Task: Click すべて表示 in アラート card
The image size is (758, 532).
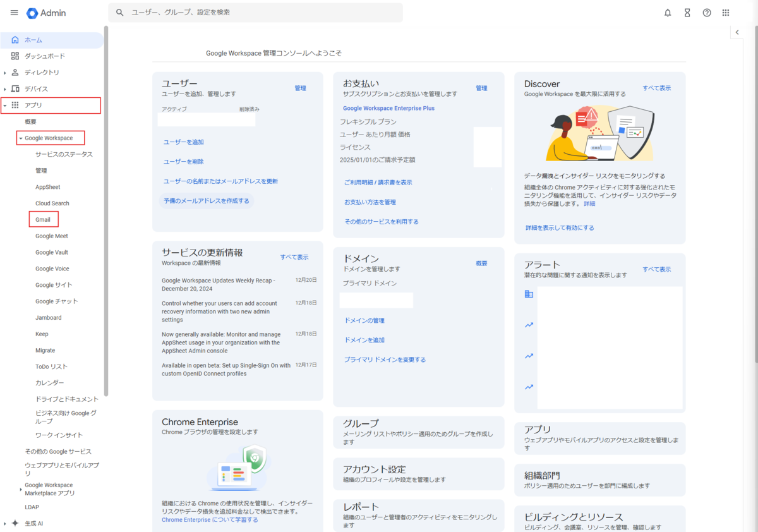Action: [x=657, y=269]
